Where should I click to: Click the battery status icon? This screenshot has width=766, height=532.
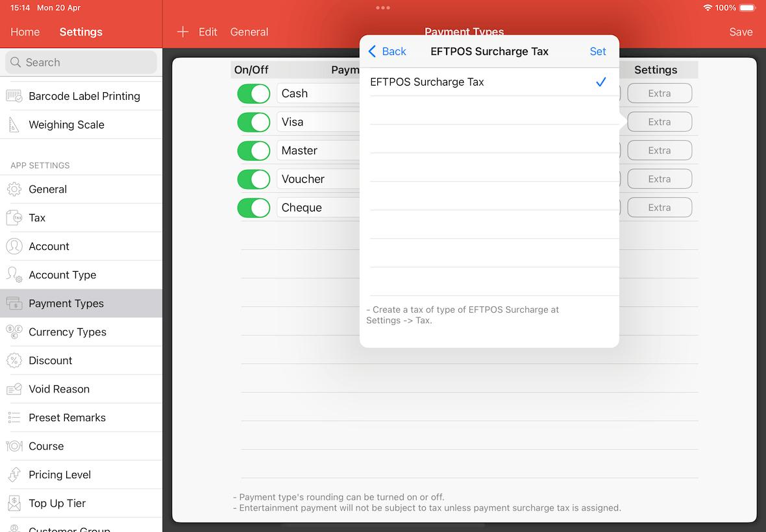click(x=747, y=8)
